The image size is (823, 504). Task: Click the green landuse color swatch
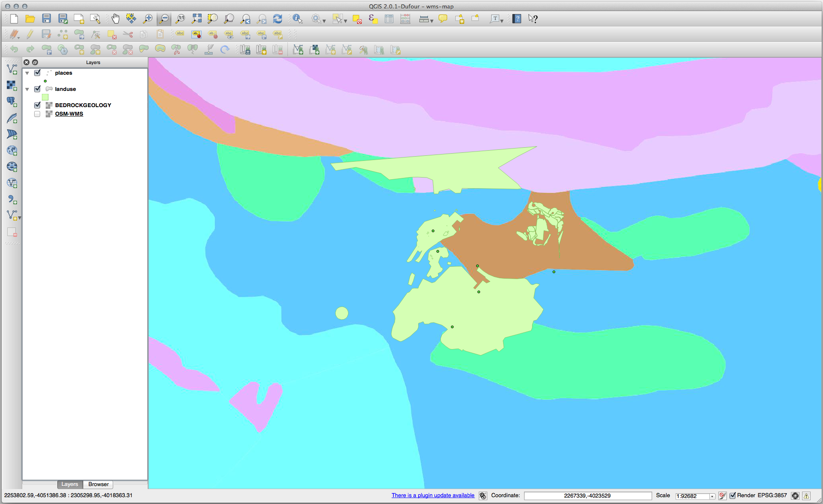coord(45,97)
